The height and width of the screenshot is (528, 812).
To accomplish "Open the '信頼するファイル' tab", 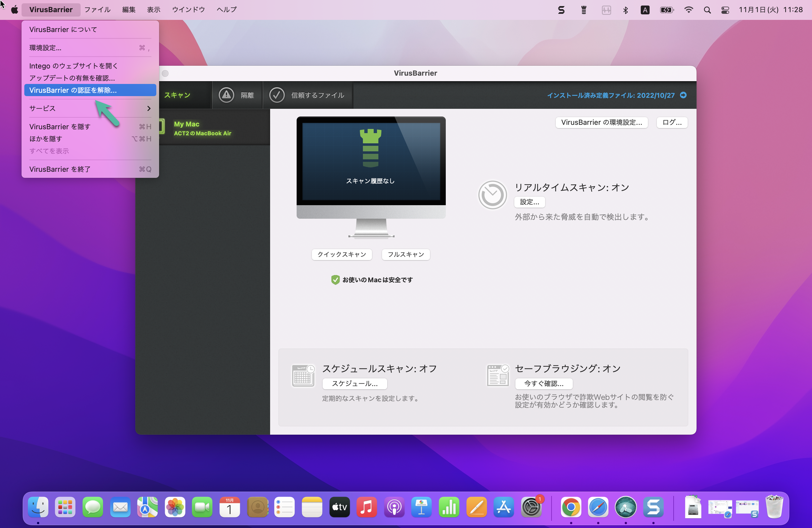I will tap(307, 95).
